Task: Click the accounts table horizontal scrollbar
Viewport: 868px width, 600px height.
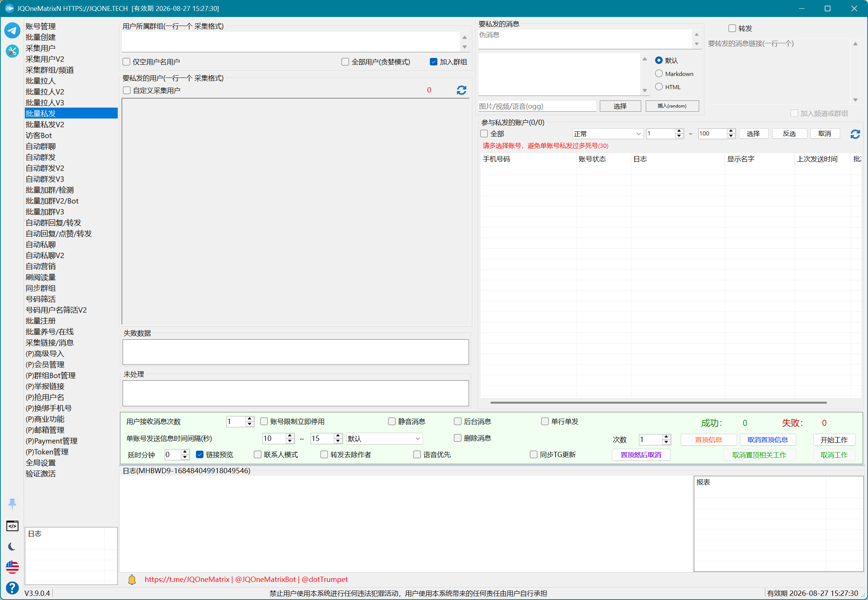Action: [658, 403]
